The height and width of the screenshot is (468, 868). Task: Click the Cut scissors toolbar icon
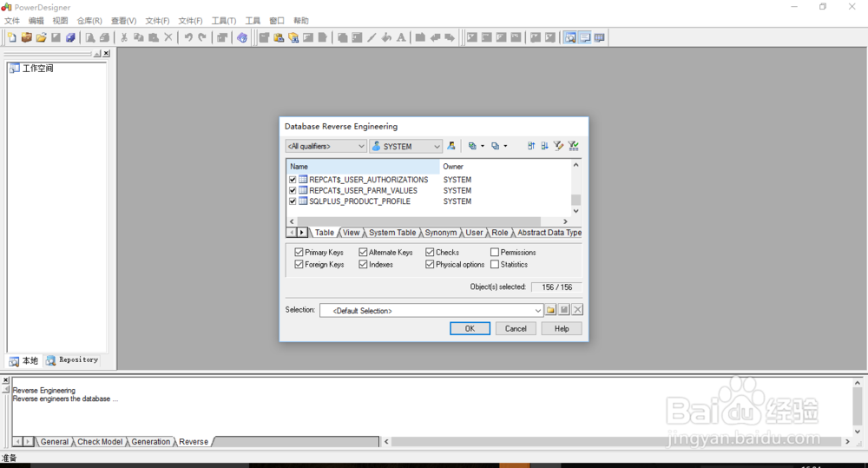[x=124, y=37]
